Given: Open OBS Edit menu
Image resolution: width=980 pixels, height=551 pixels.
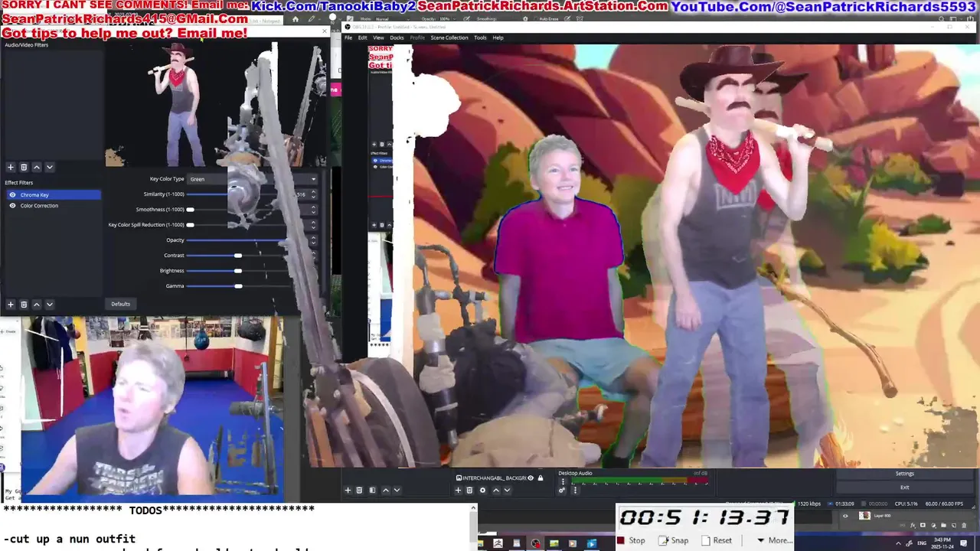Looking at the screenshot, I should pos(362,37).
